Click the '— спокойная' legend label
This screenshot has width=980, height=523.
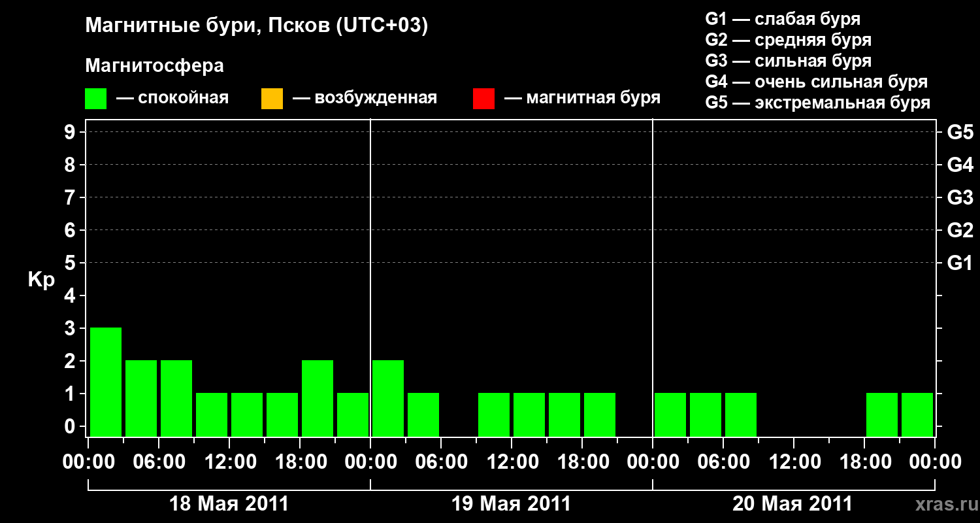[172, 98]
